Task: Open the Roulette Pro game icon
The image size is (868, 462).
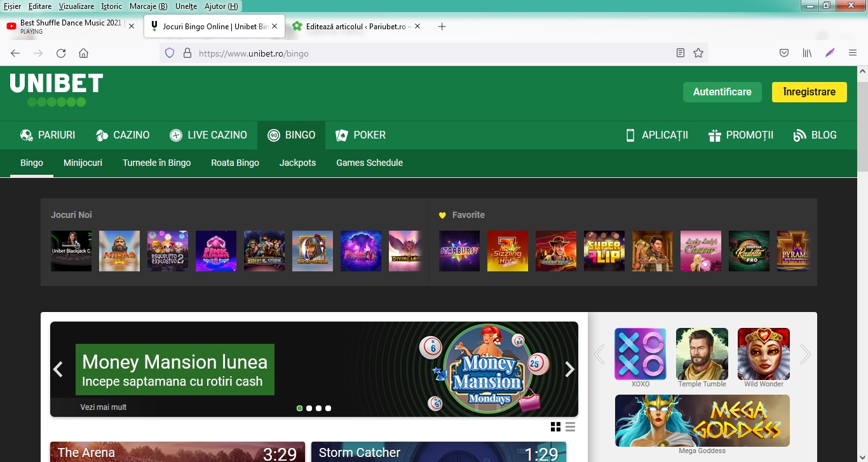Action: (749, 251)
